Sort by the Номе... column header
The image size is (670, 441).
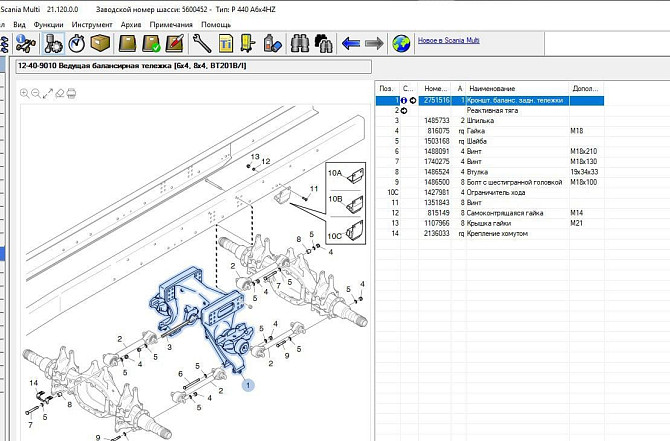[435, 88]
